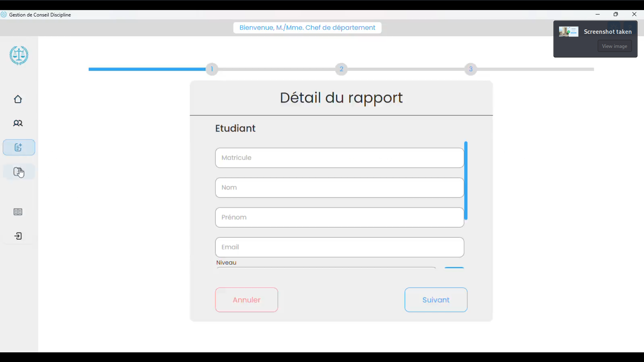Open the documents icon below add report
Viewport: 644px width, 362px height.
[x=19, y=172]
